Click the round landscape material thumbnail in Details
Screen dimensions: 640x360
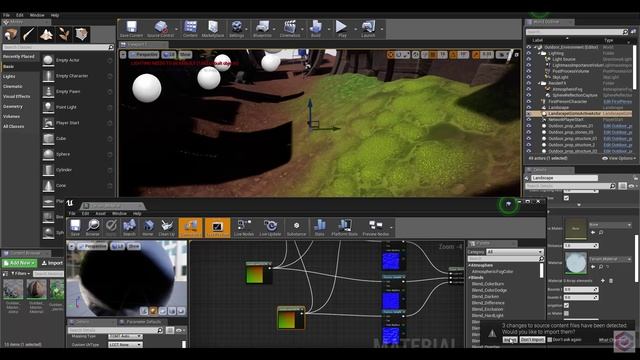point(576,263)
